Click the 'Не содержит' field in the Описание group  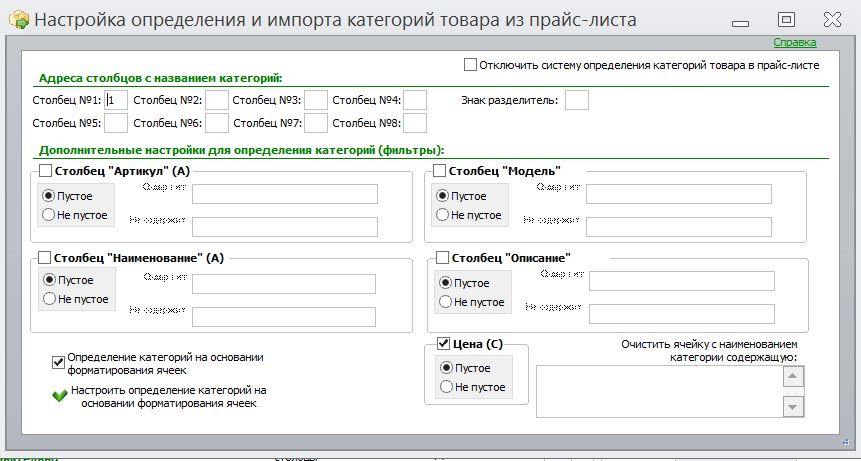click(x=682, y=314)
